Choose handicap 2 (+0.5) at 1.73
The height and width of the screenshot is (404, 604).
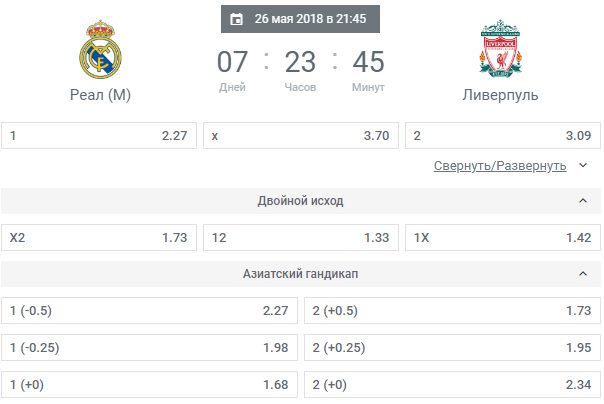[452, 310]
